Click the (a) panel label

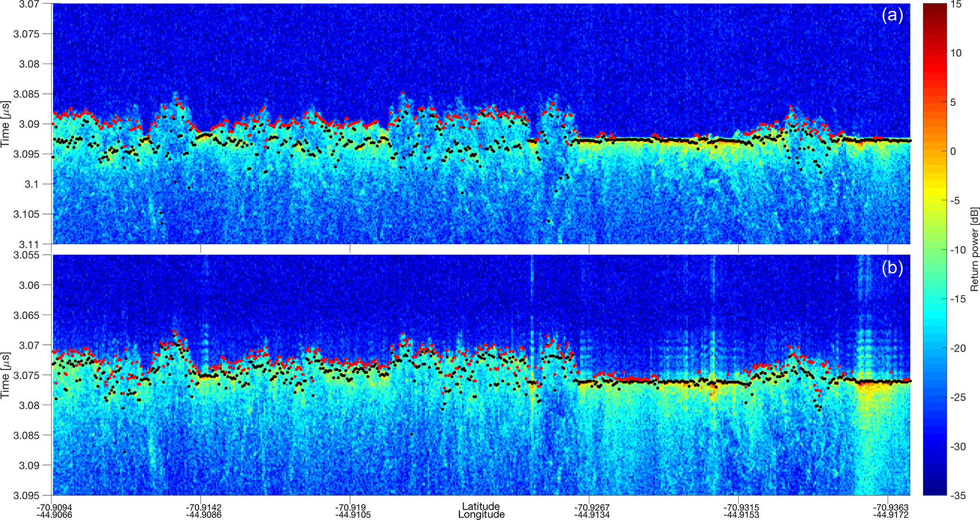[x=892, y=16]
